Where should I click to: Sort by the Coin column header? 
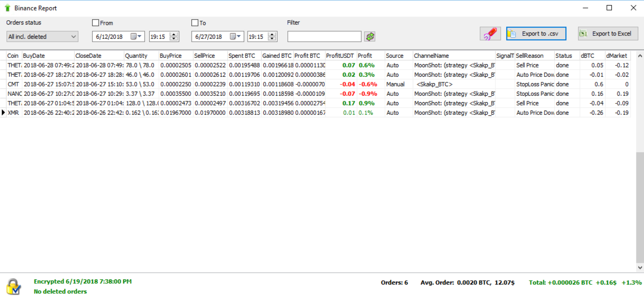coord(14,56)
